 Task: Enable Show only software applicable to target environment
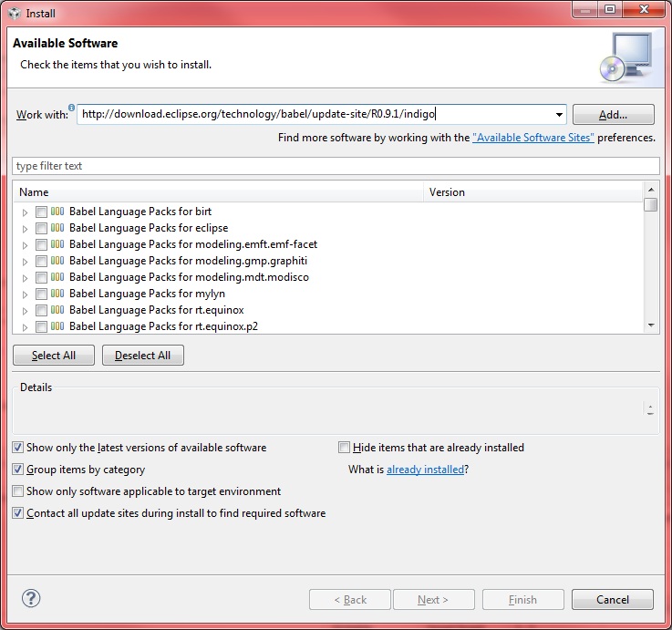coord(17,491)
